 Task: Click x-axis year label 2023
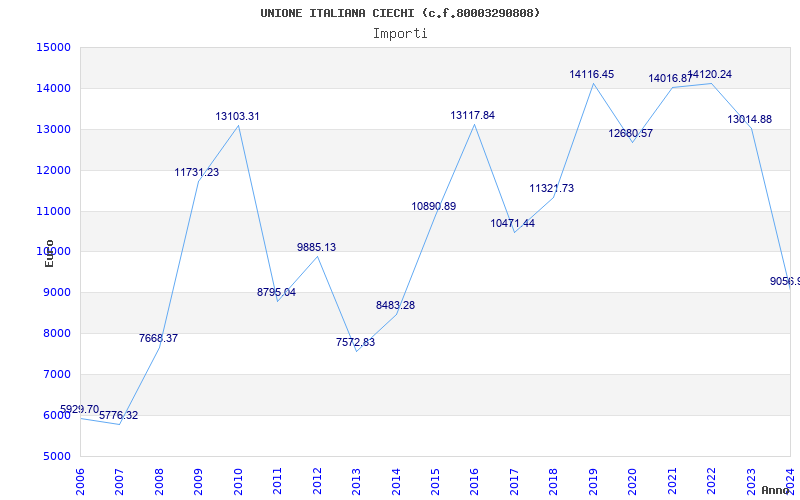pos(751,481)
